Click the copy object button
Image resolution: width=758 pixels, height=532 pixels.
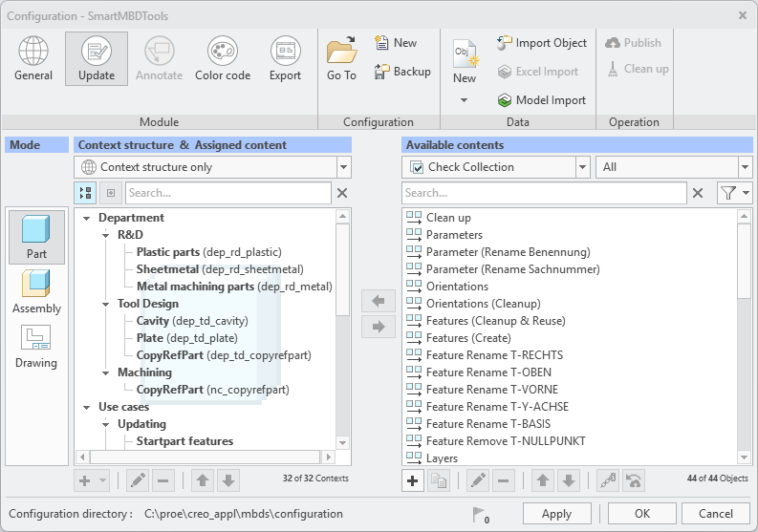439,480
